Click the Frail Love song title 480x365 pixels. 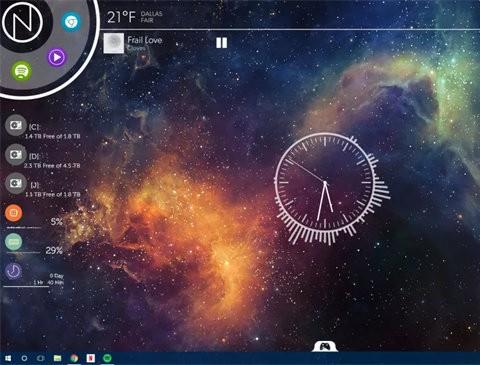[145, 40]
